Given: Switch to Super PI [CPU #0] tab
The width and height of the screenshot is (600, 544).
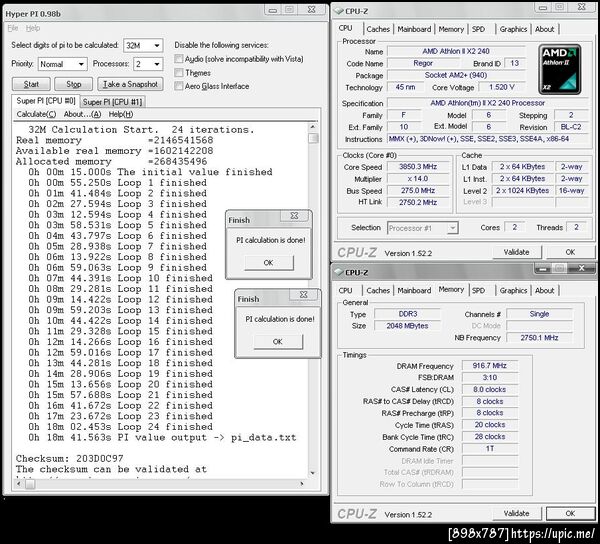Looking at the screenshot, I should click(x=46, y=101).
